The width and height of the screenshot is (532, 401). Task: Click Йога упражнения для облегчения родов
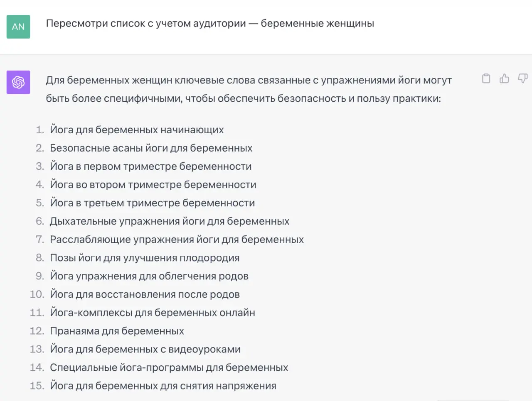(x=149, y=276)
